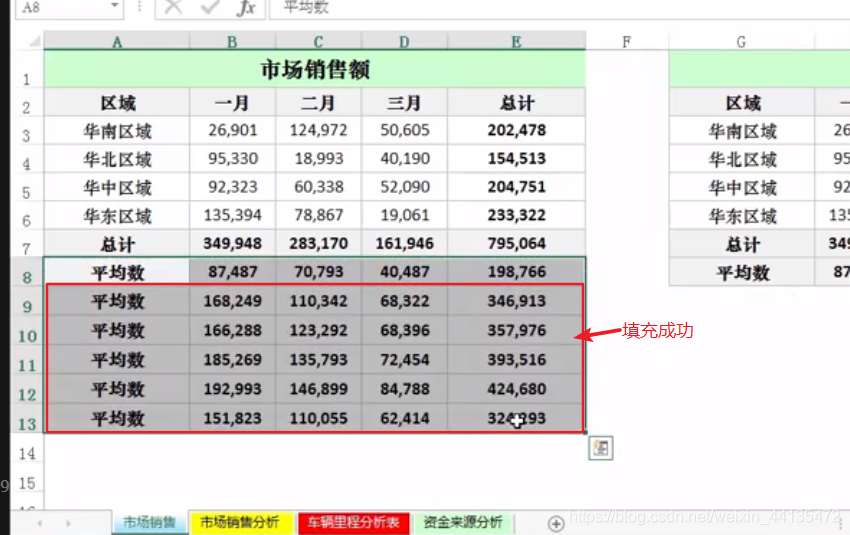The width and height of the screenshot is (850, 535).
Task: Click the formula bar showing 平均数
Action: click(x=560, y=7)
